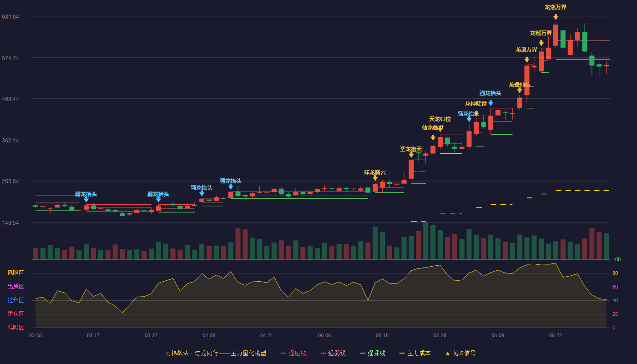
Task: Click the 低吸区 zone label
Action: [x=15, y=327]
